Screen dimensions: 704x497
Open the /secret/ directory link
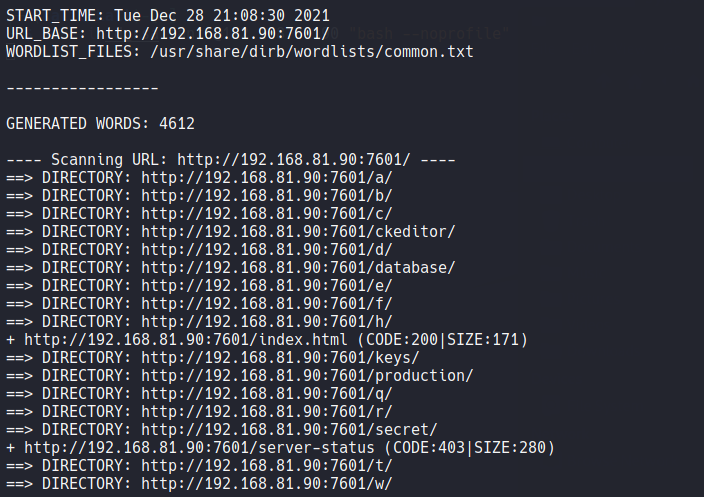pyautogui.click(x=289, y=429)
